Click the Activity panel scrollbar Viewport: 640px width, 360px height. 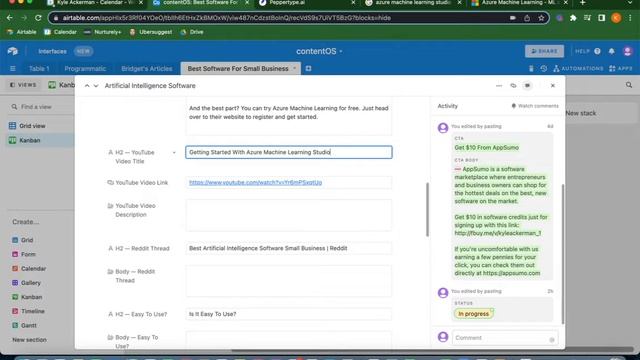563,254
